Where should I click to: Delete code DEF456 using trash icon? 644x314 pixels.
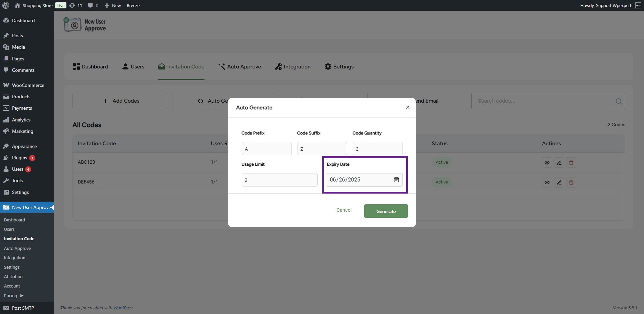tap(571, 182)
